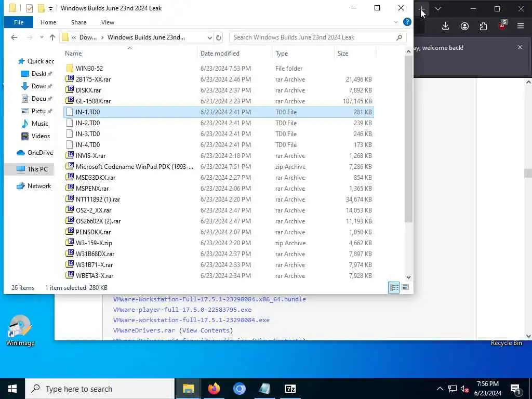Image resolution: width=532 pixels, height=399 pixels.
Task: Open the recent locations dropdown arrow
Action: pos(42,37)
